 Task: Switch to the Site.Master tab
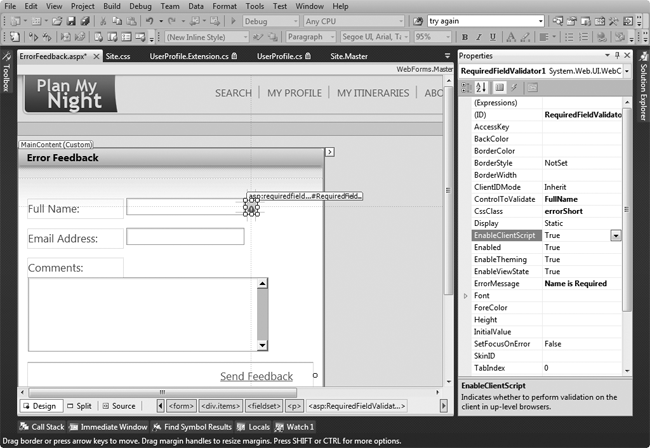[x=349, y=56]
